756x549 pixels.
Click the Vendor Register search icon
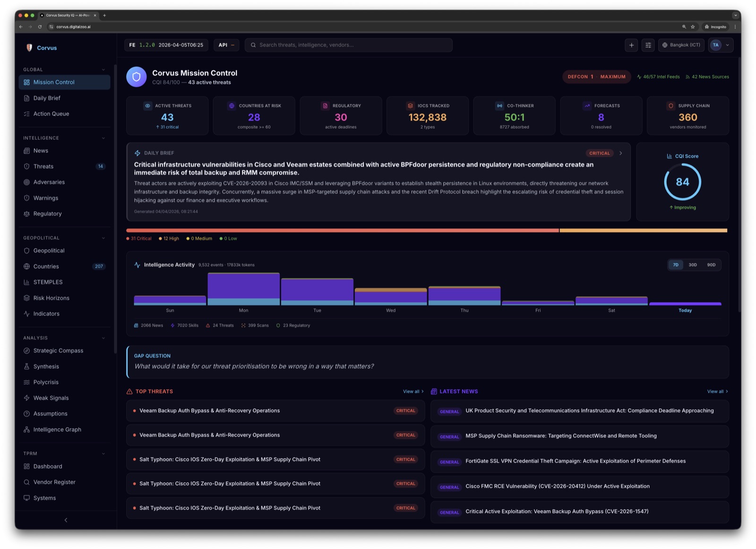point(26,482)
